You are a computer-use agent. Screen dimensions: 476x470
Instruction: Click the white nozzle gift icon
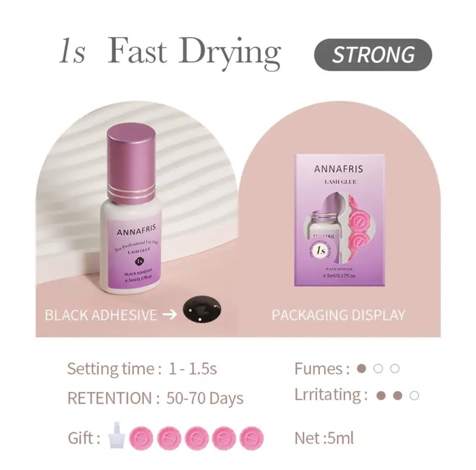tap(117, 435)
